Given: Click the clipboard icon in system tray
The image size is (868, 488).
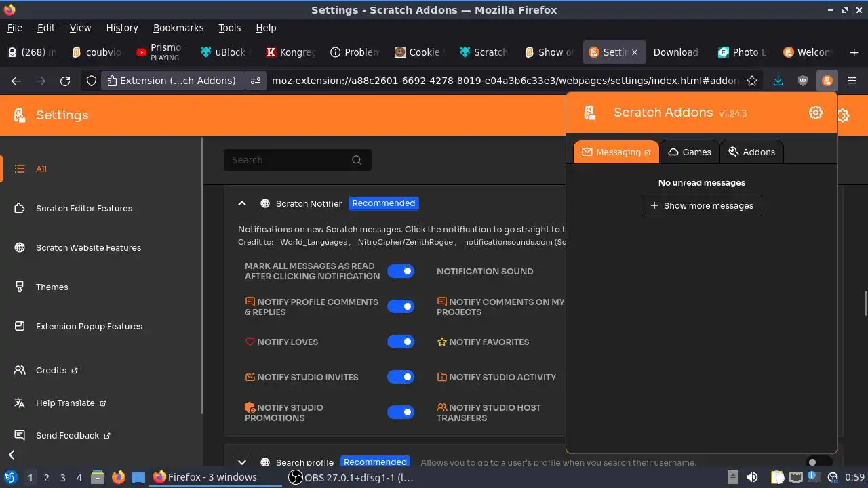Looking at the screenshot, I should point(778,477).
